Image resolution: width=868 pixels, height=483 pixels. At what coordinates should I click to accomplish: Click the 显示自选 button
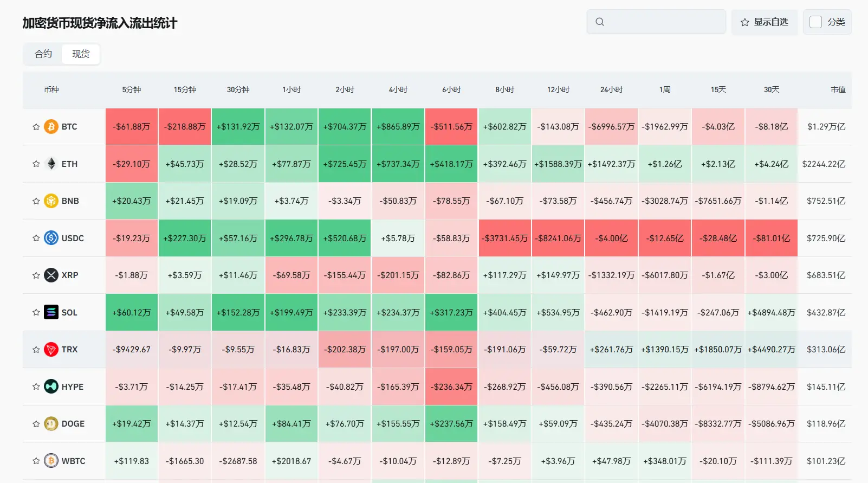765,22
